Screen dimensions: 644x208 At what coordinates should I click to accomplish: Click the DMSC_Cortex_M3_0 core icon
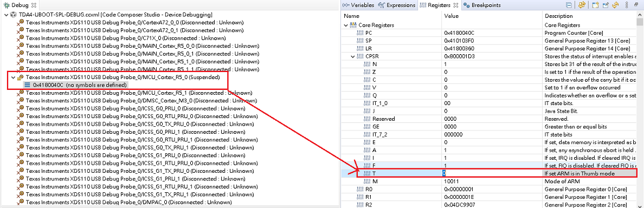coord(20,101)
